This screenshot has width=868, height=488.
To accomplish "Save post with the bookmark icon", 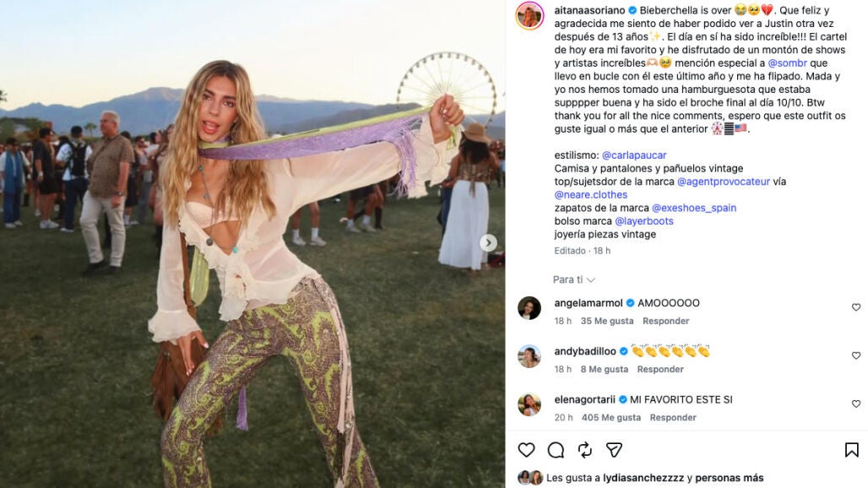I will click(851, 450).
